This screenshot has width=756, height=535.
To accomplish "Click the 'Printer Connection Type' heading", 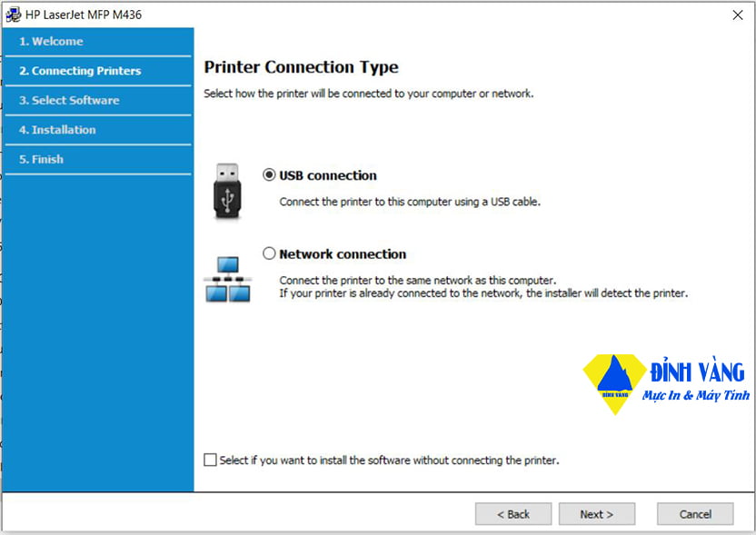I will 302,67.
